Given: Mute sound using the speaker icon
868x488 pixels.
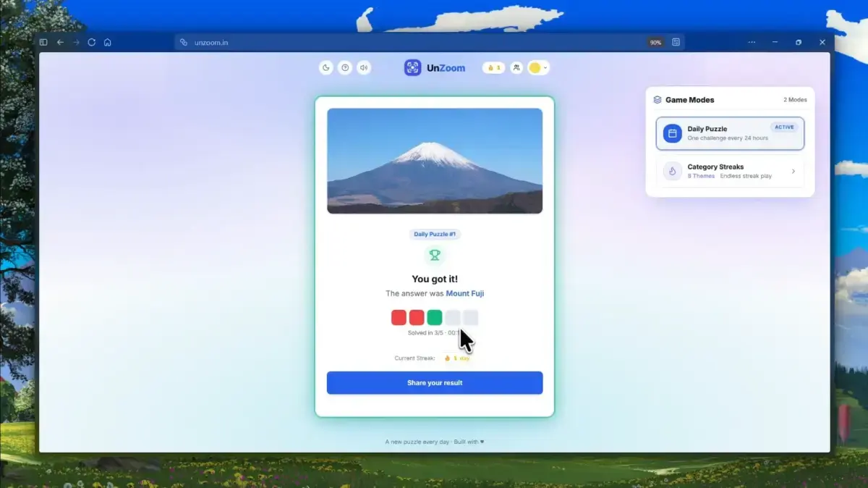Looking at the screenshot, I should 364,68.
